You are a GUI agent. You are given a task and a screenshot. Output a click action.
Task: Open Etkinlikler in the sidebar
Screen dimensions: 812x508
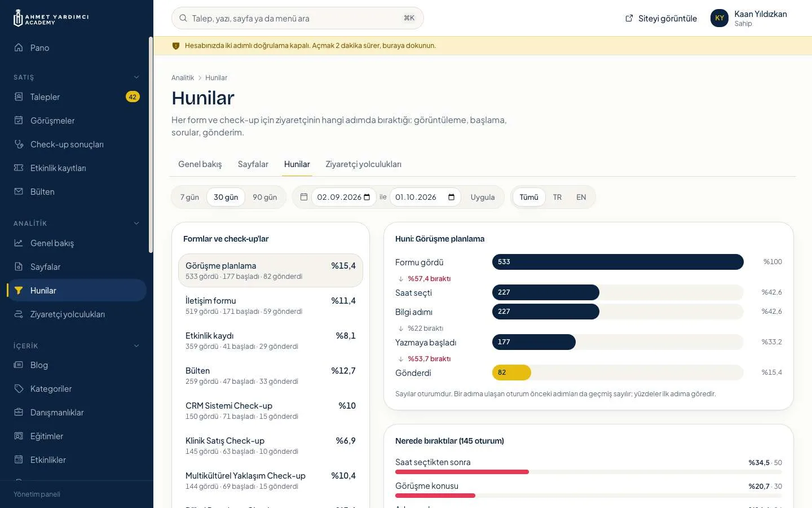(x=77, y=460)
